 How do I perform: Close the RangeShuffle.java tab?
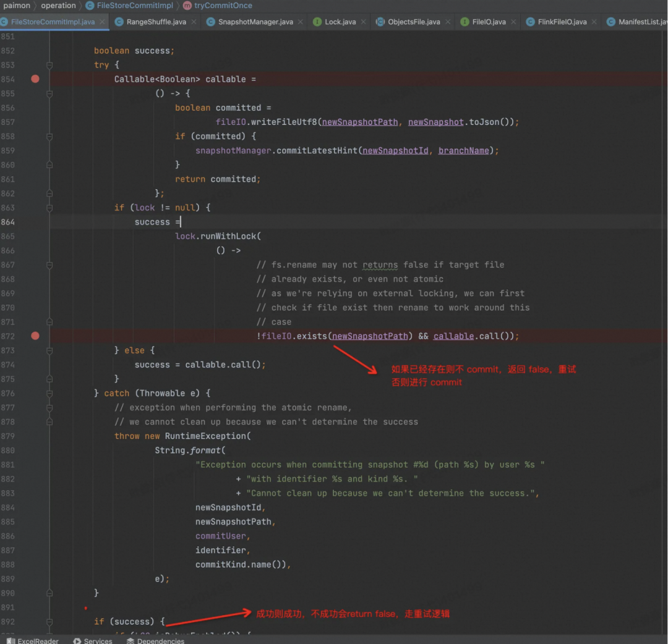tap(194, 22)
